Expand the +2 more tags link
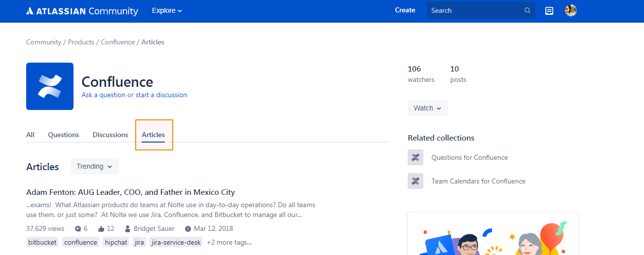This screenshot has height=255, width=644. click(229, 242)
